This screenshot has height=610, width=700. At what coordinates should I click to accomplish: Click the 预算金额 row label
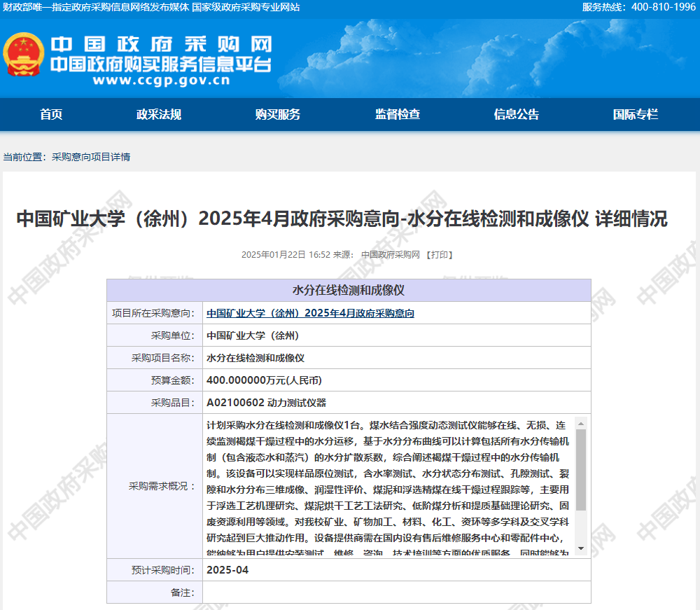[173, 380]
